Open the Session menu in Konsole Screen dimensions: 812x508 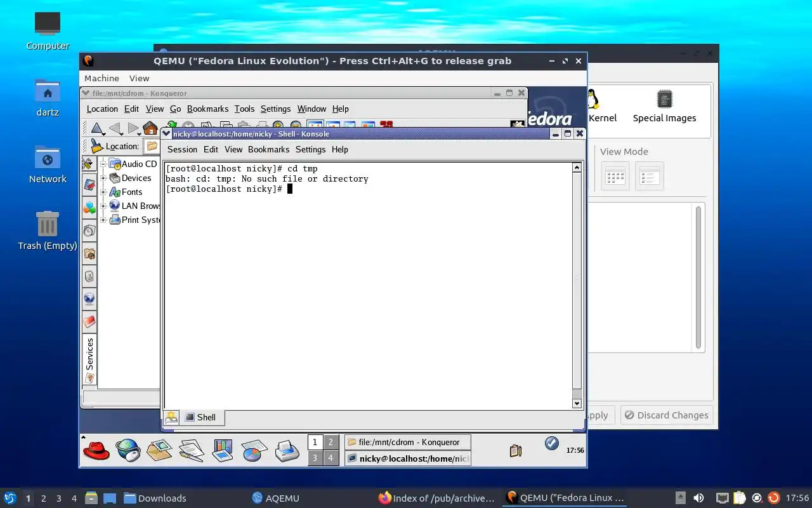182,149
